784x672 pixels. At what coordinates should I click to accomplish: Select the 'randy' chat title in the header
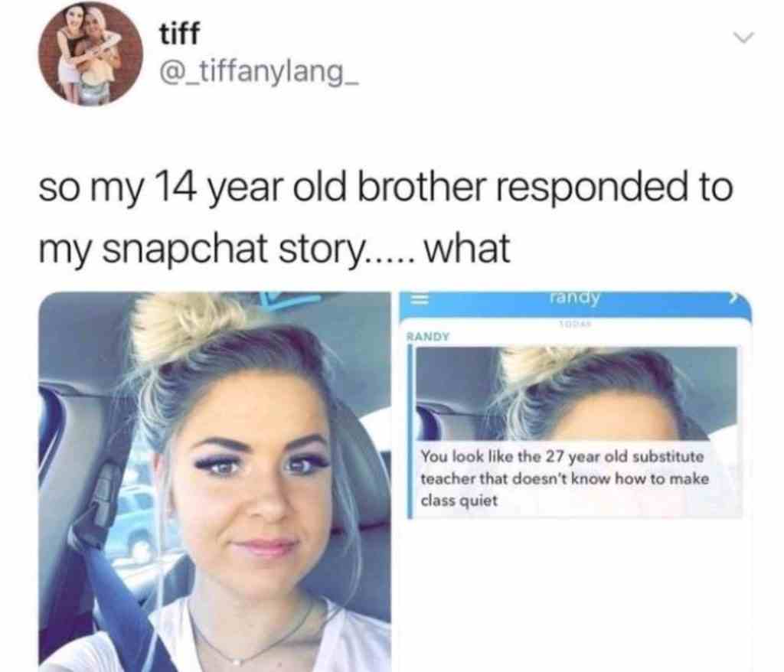[573, 298]
